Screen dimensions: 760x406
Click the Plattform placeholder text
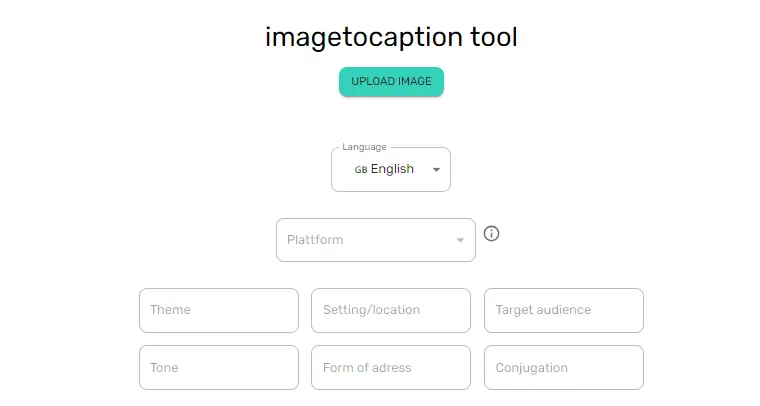pyautogui.click(x=315, y=240)
